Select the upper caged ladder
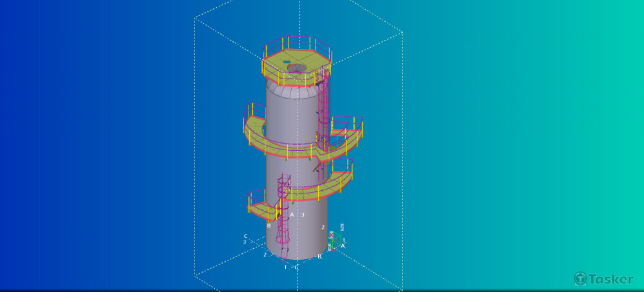Image resolution: width=644 pixels, height=292 pixels. pyautogui.click(x=323, y=110)
